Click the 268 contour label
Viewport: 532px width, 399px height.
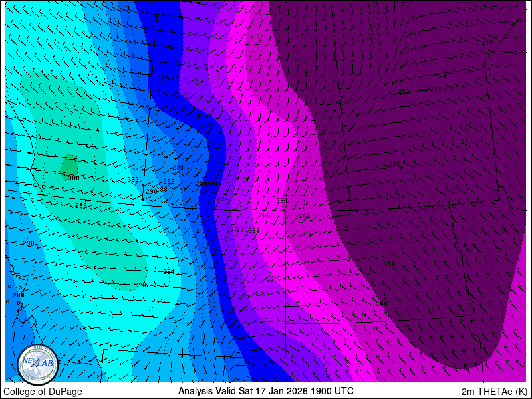pyautogui.click(x=254, y=230)
